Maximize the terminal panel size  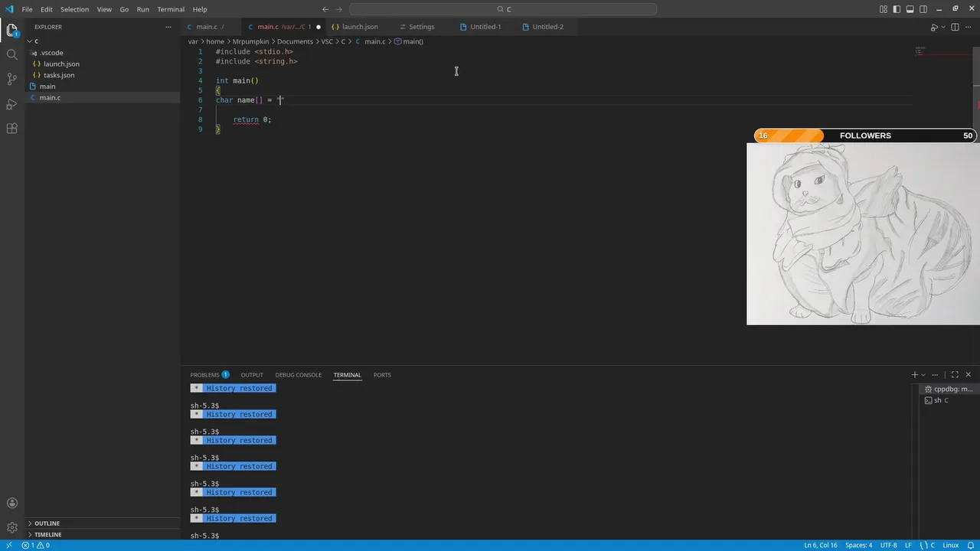point(955,375)
